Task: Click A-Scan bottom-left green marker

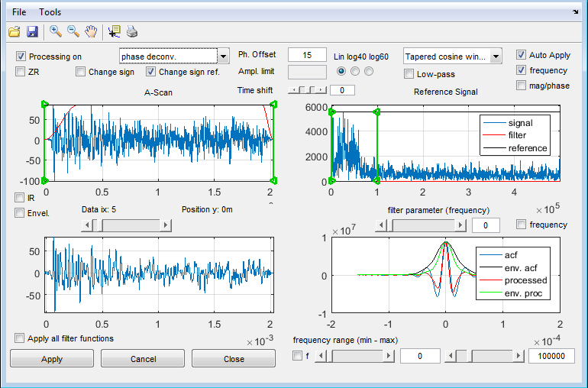Action: 44,181
